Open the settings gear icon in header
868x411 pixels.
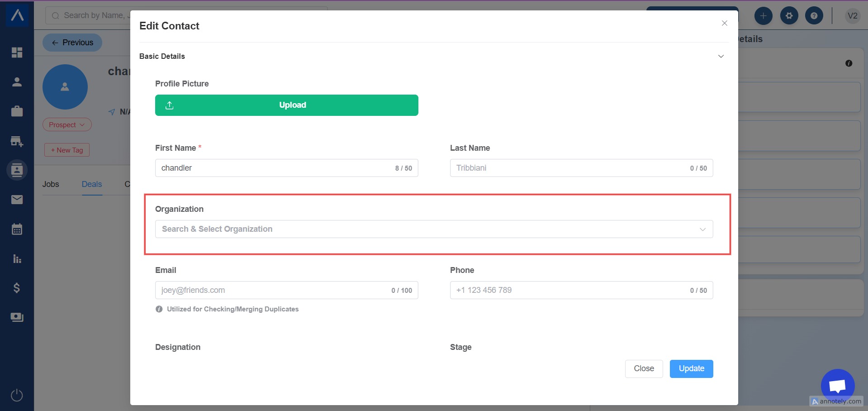coord(789,16)
